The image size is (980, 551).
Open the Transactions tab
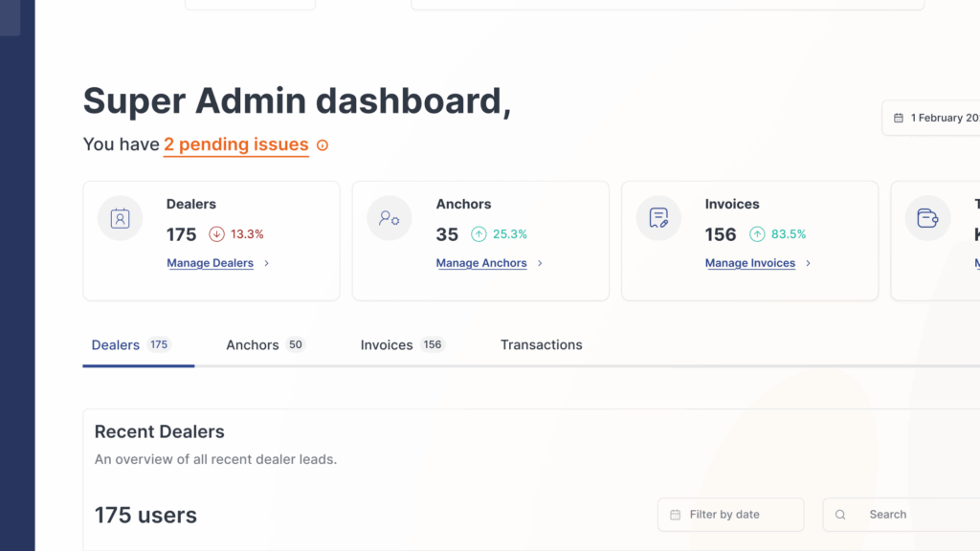pos(541,345)
